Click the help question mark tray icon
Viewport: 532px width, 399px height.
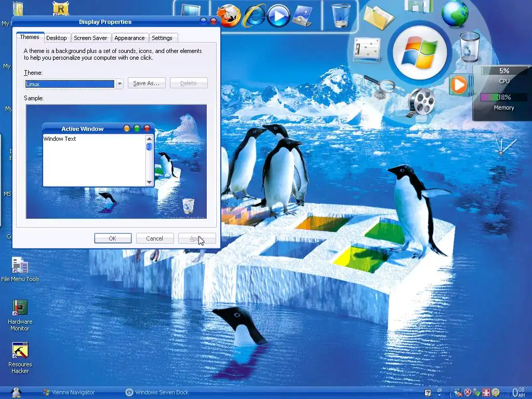(428, 393)
